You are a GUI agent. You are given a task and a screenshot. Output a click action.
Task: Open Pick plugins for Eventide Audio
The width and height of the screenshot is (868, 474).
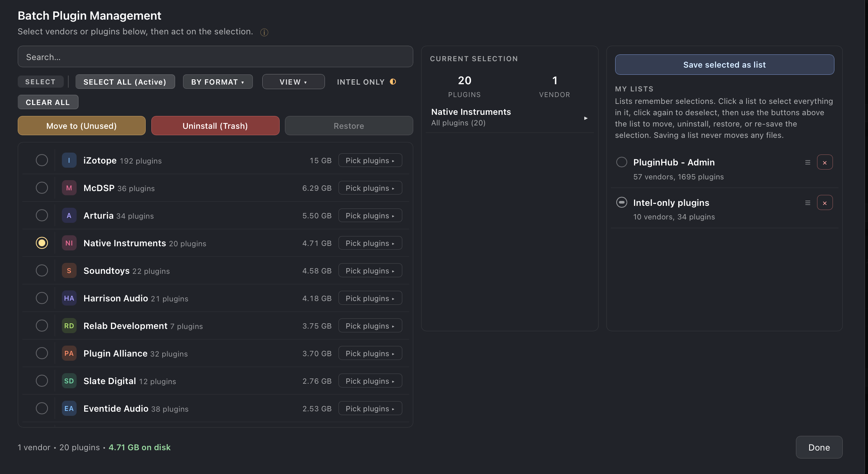tap(370, 408)
